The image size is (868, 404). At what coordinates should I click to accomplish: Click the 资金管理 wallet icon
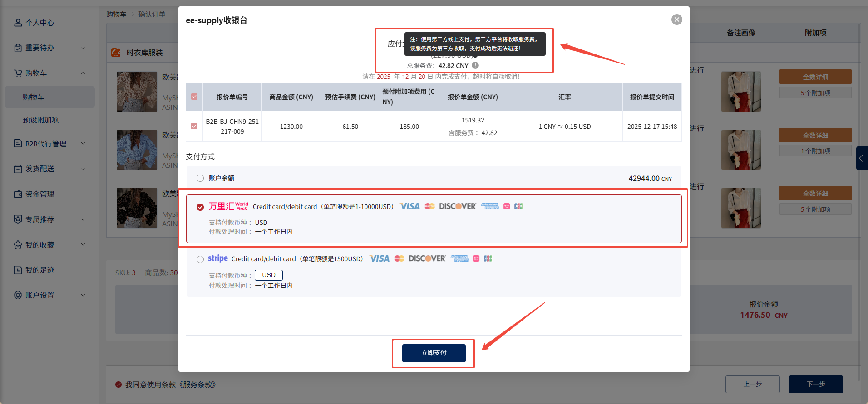[x=18, y=194]
